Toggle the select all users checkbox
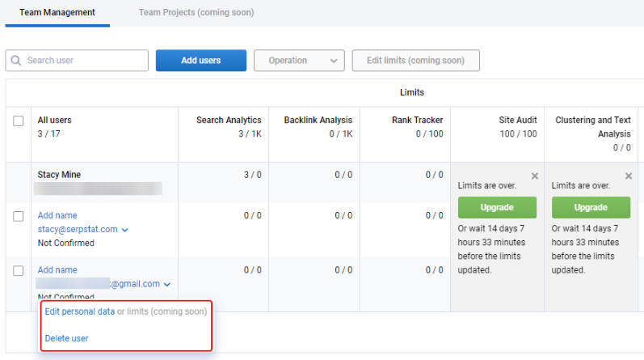Screen dimensions: 644x360 point(19,121)
